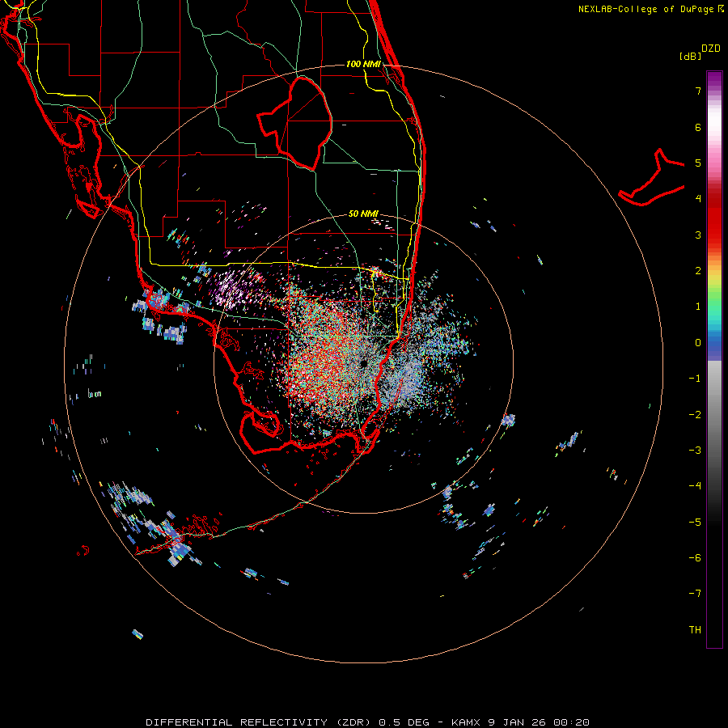This screenshot has height=728, width=728.
Task: Click the 0 dB tick label
Action: pos(698,343)
